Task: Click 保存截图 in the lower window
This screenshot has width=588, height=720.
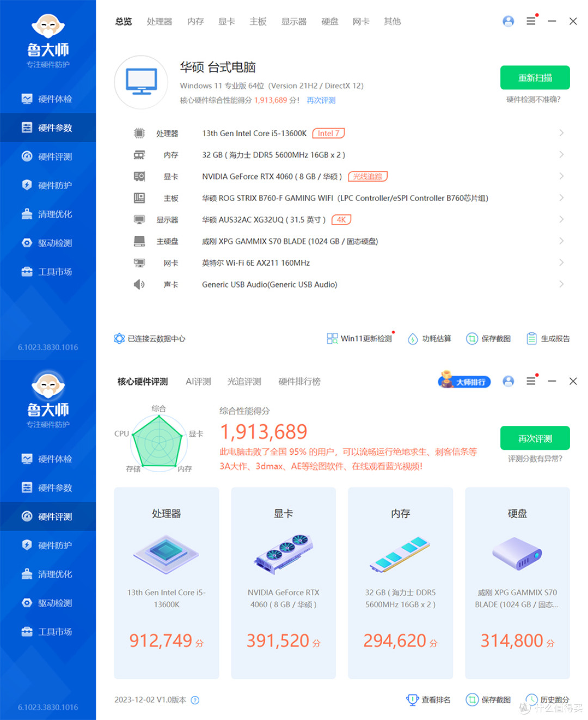Action: pos(488,700)
